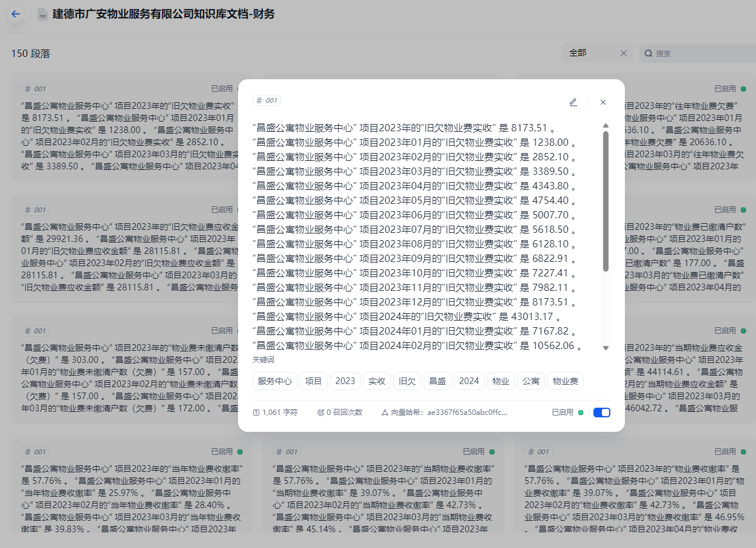Viewport: 756px width, 548px height.
Task: Toggle the segment enabled switch in the dialog
Action: (x=602, y=413)
